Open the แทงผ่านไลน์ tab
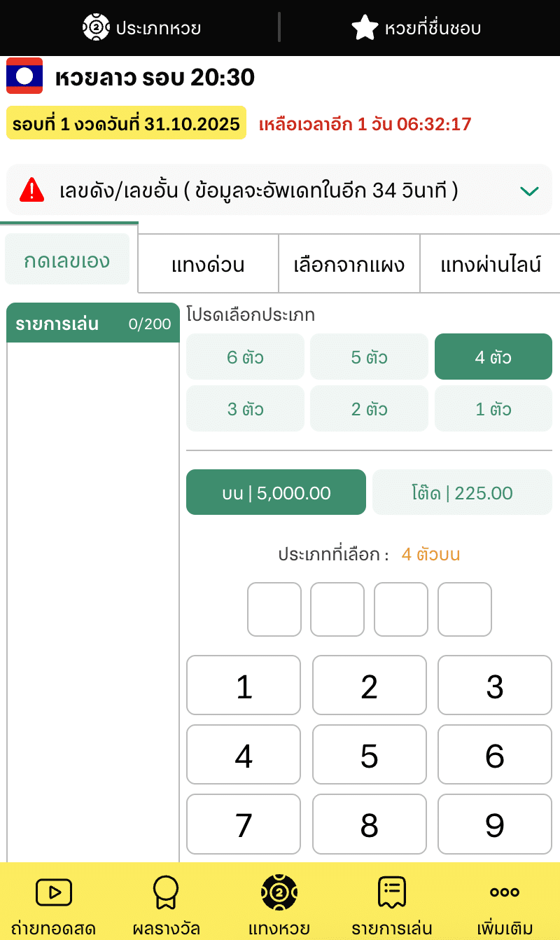This screenshot has width=560, height=940. pos(491,265)
